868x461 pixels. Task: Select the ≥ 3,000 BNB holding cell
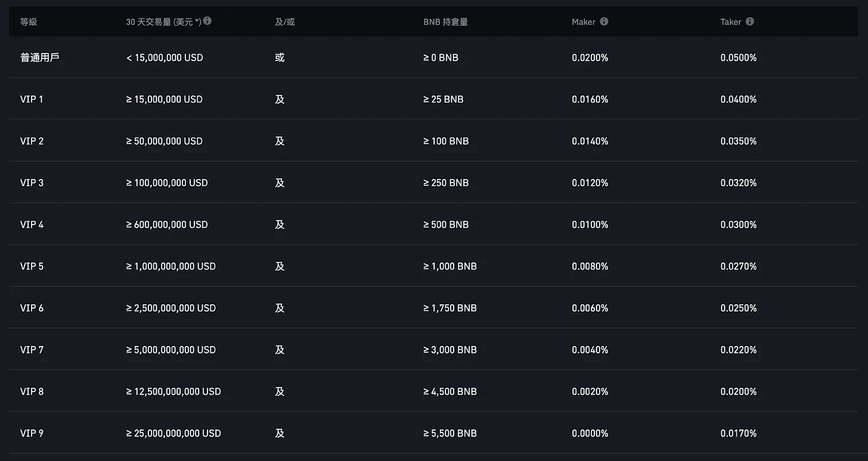(450, 350)
